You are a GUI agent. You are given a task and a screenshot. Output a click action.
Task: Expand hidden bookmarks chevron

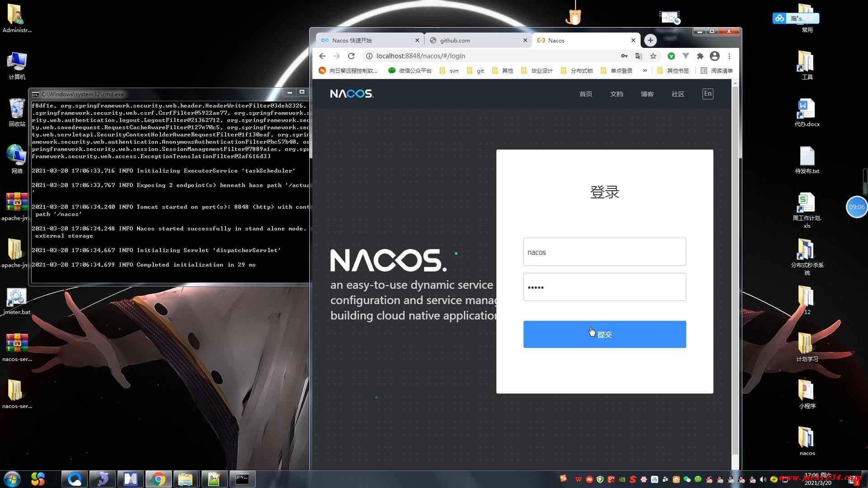coord(645,70)
